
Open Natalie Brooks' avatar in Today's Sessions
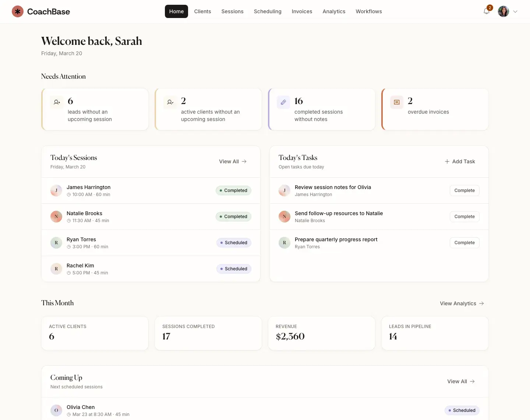click(x=56, y=217)
